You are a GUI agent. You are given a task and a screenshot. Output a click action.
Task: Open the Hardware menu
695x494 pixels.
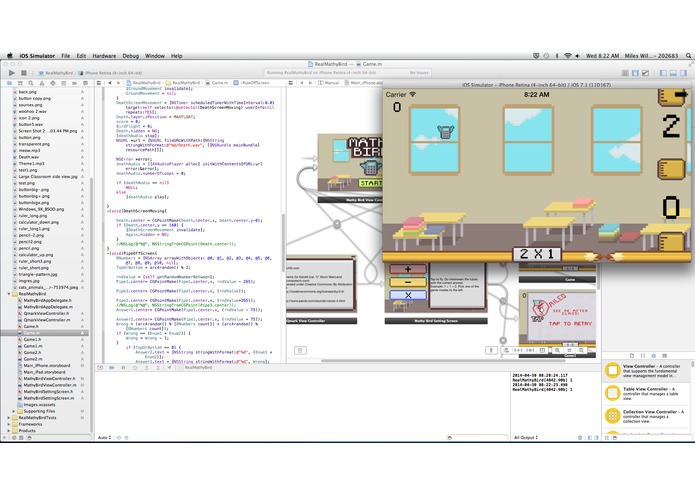point(104,56)
